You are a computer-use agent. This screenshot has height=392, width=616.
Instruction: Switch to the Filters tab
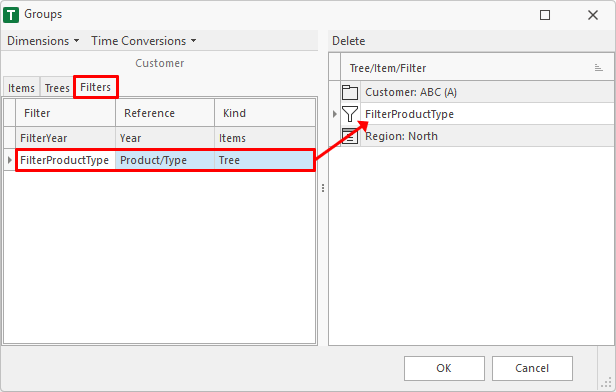95,87
